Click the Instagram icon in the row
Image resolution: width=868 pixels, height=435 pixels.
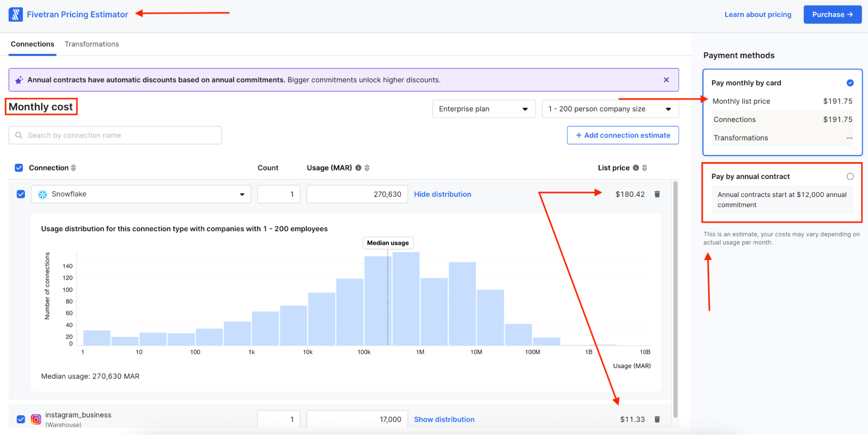pos(36,419)
